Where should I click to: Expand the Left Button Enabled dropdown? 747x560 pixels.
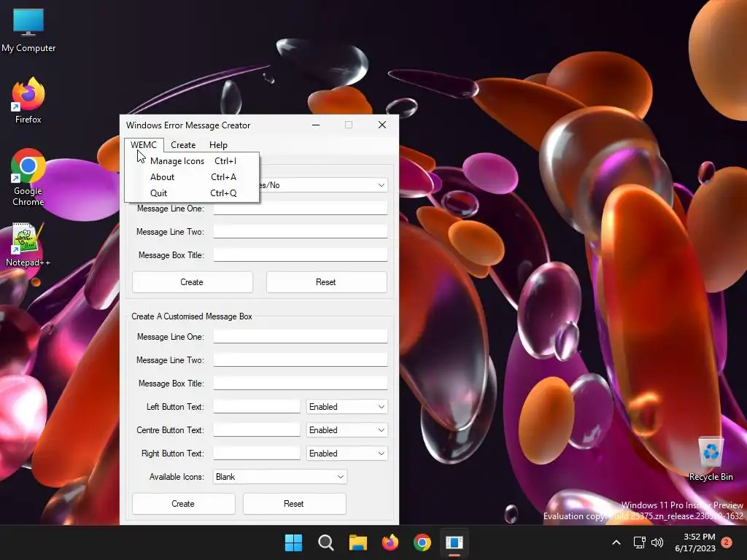(347, 407)
